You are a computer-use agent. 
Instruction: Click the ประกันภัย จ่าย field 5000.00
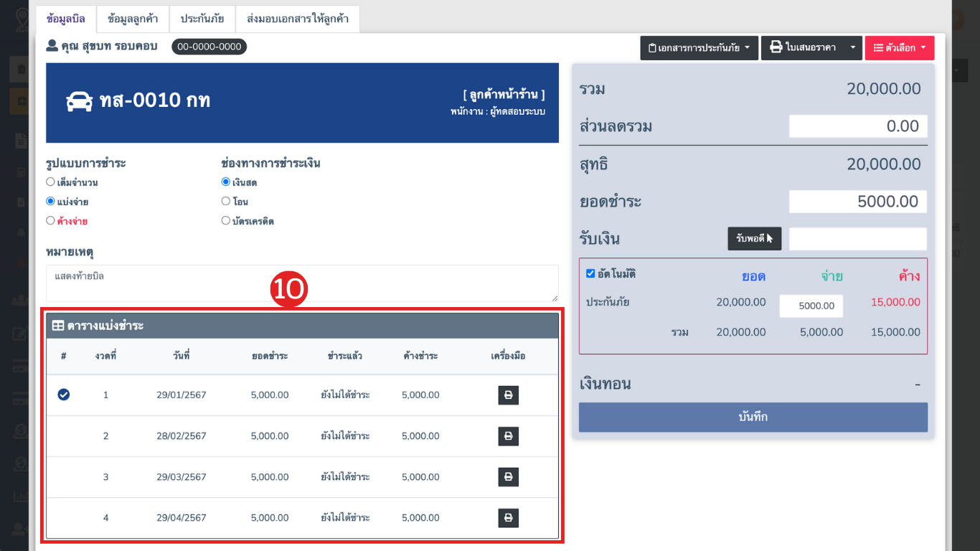[811, 306]
